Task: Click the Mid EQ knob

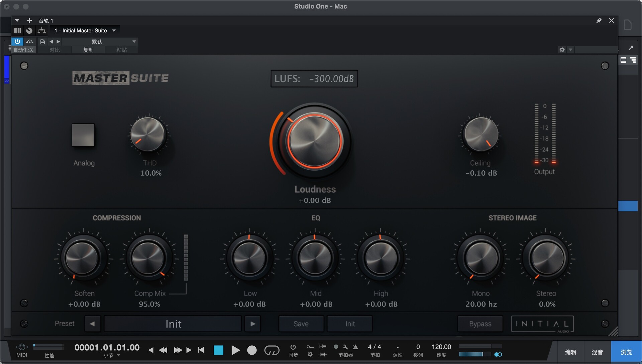Action: [x=315, y=258]
